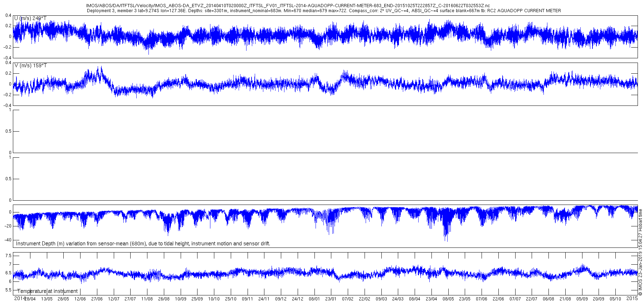Image resolution: width=644 pixels, height=304 pixels.
Task: Click the 10/10 date tick label
Action: pos(214,299)
